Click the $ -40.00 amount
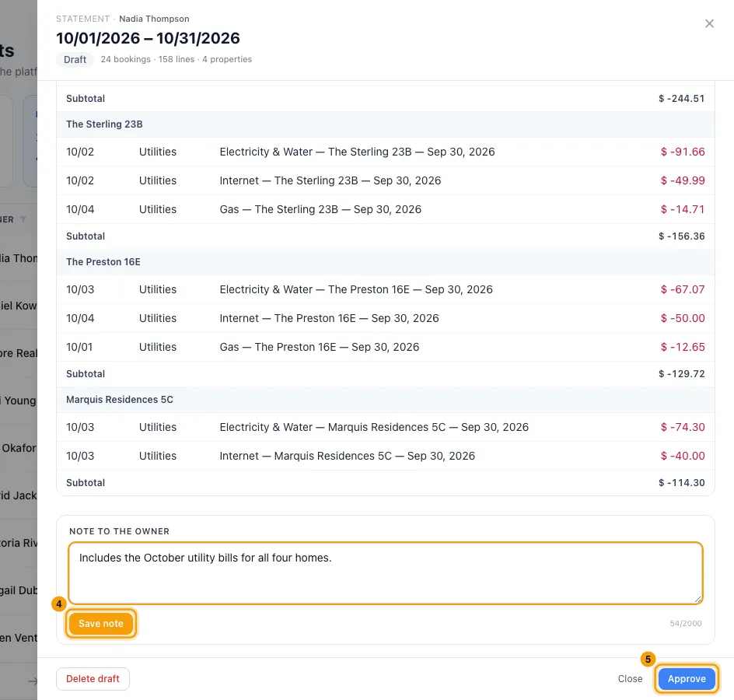 683,456
